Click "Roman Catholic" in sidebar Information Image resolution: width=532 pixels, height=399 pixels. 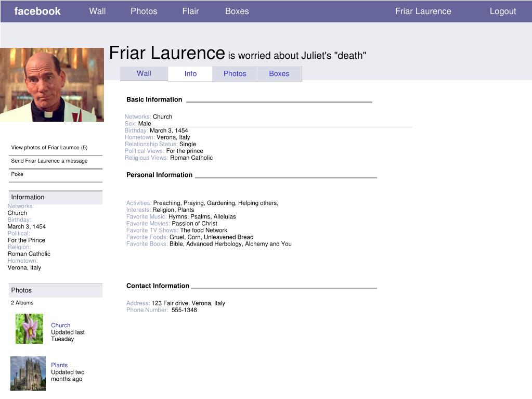coord(29,253)
